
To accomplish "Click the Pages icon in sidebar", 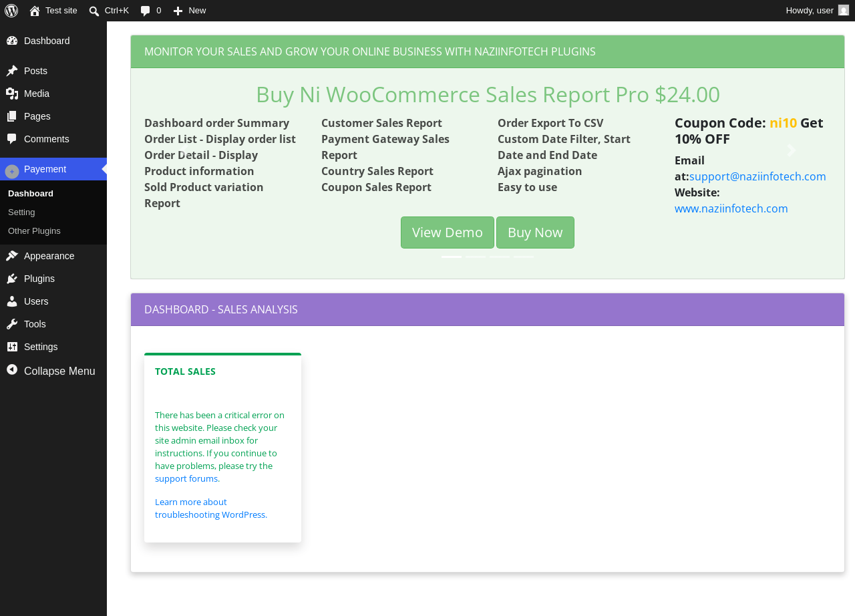I will 12,116.
